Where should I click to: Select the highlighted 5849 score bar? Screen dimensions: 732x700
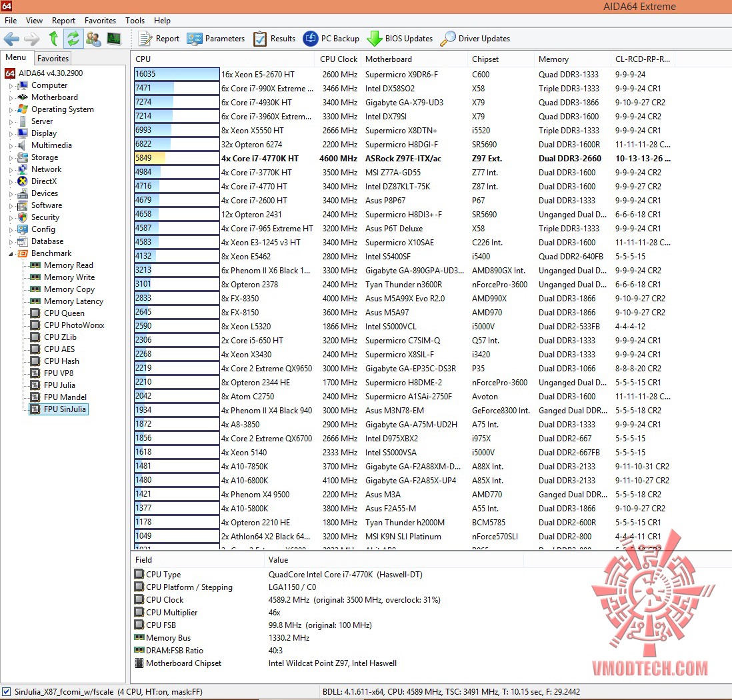[x=177, y=158]
